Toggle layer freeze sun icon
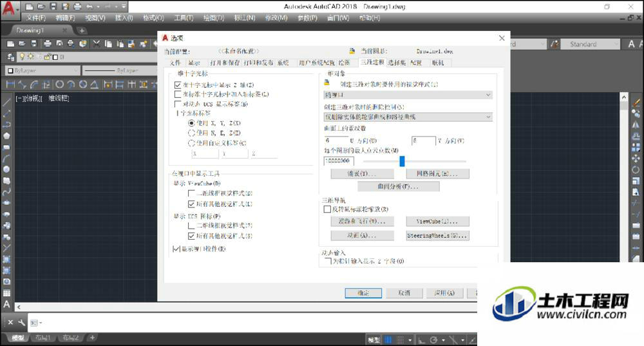 click(30, 57)
